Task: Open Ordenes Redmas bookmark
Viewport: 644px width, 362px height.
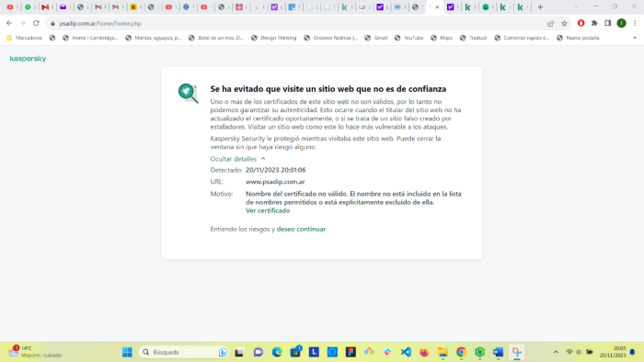Action: coord(331,38)
